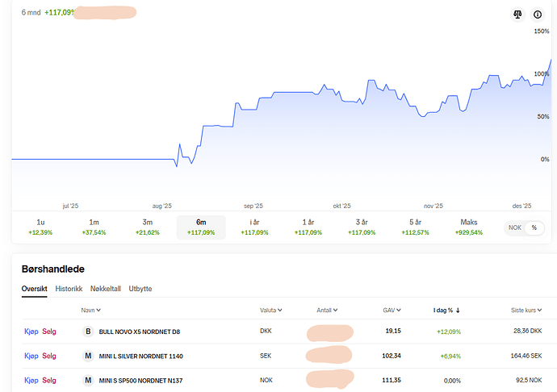Click the M badge for MINI S SP500
This screenshot has width=557, height=392.
(88, 380)
